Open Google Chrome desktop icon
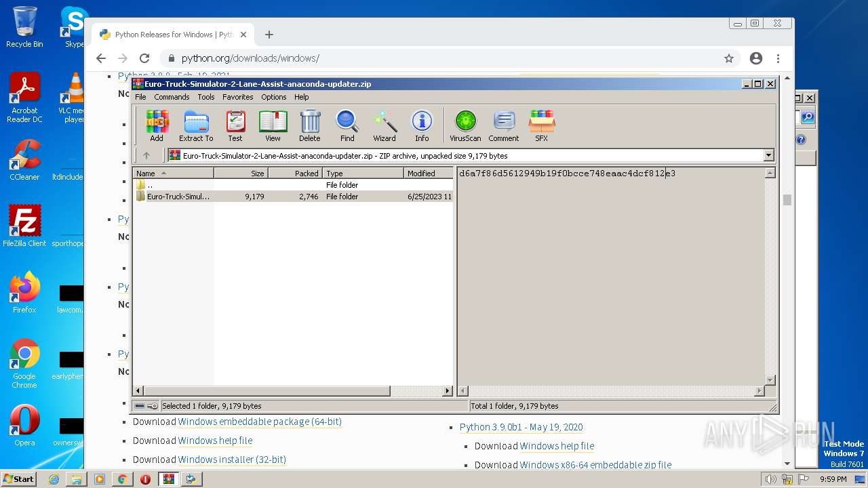The image size is (868, 488). [24, 364]
